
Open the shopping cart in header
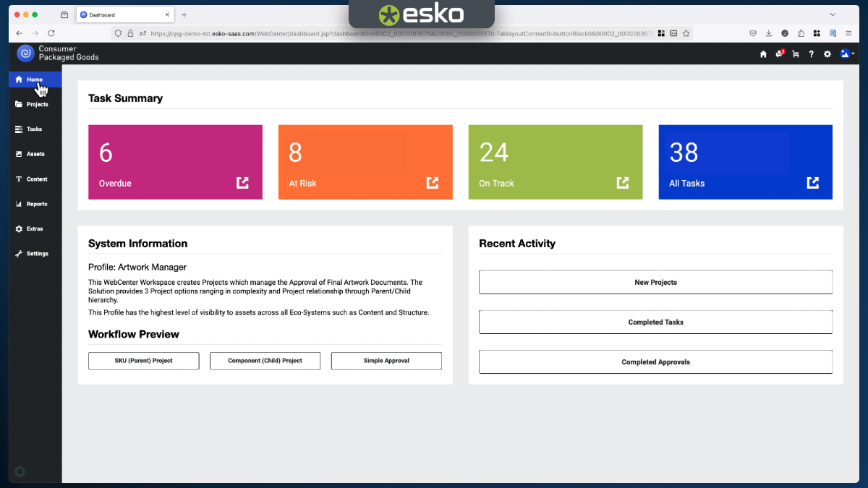tap(795, 53)
